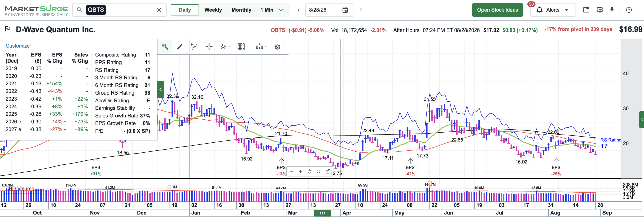Open the Alerts dropdown
Screen dimensions: 644x217
point(553,10)
